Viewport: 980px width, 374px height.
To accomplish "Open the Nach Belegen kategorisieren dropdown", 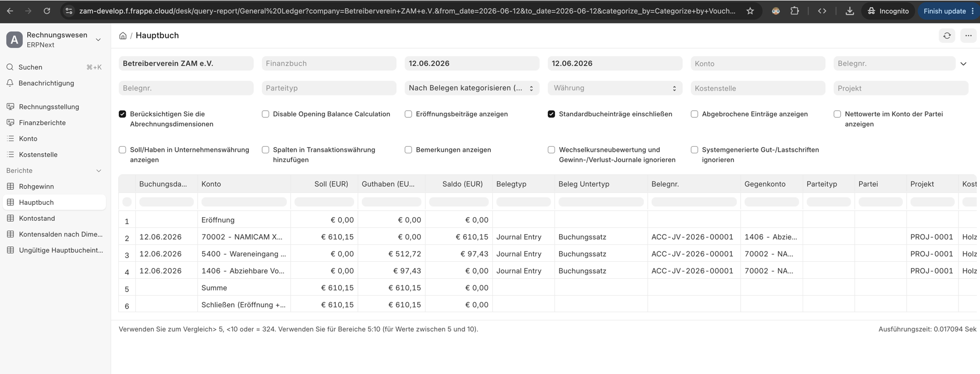I will 472,88.
